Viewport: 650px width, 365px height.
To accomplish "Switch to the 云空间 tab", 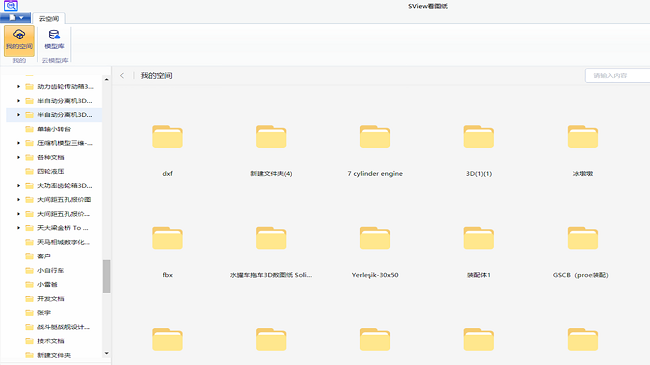I will click(x=49, y=18).
